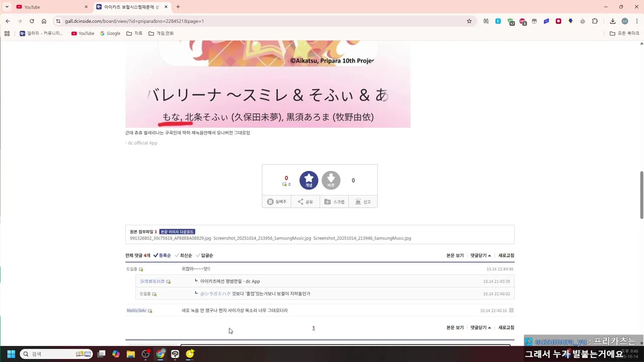Go to browser home page
644x362 pixels.
44,21
